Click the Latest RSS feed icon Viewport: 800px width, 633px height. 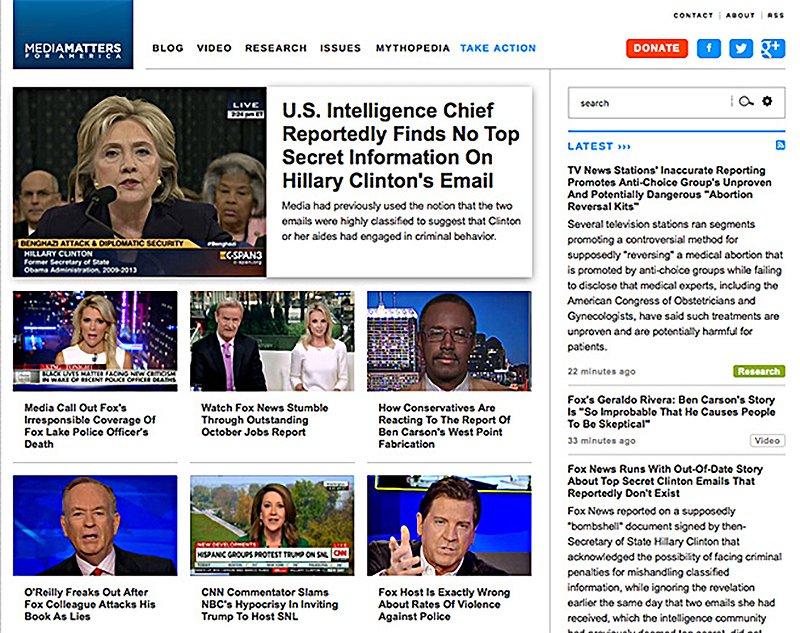tap(780, 145)
